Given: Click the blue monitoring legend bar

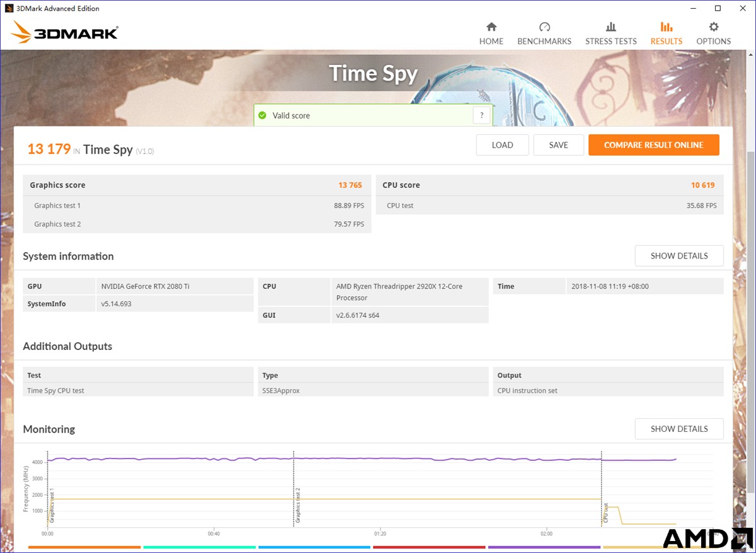Looking at the screenshot, I should [x=314, y=547].
